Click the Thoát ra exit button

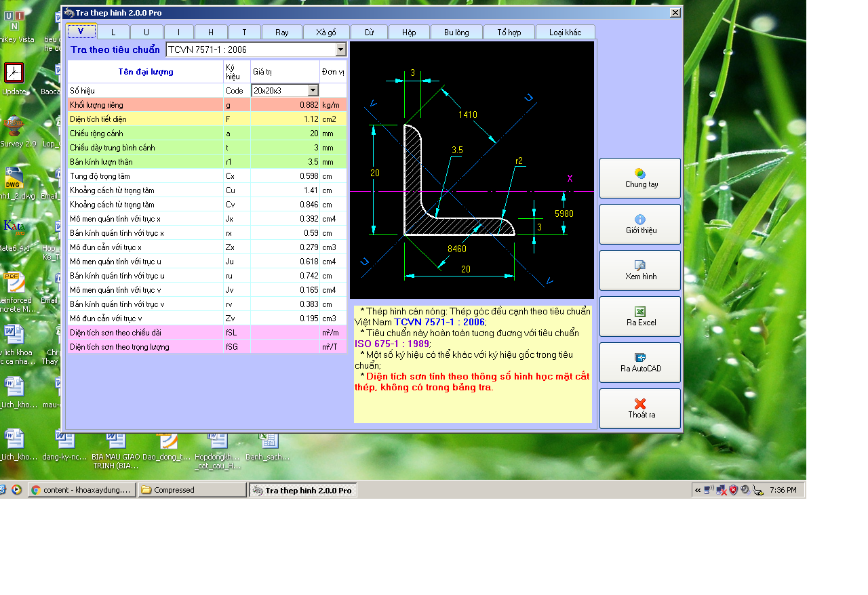pos(640,409)
